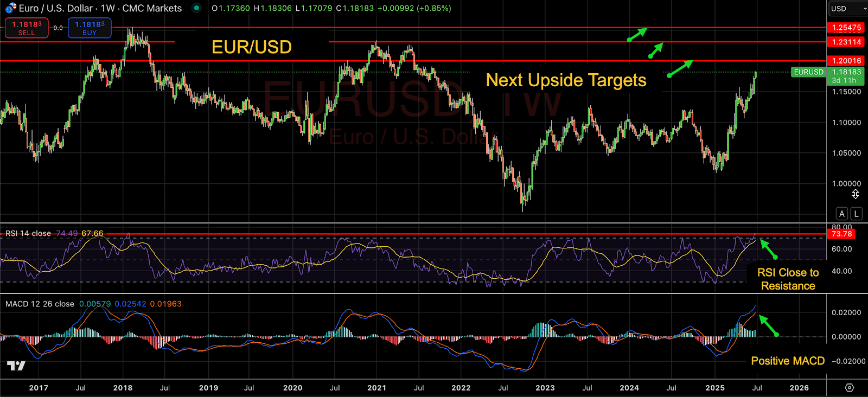Toggle log scale with the L button
This screenshot has width=868, height=397.
pyautogui.click(x=856, y=214)
